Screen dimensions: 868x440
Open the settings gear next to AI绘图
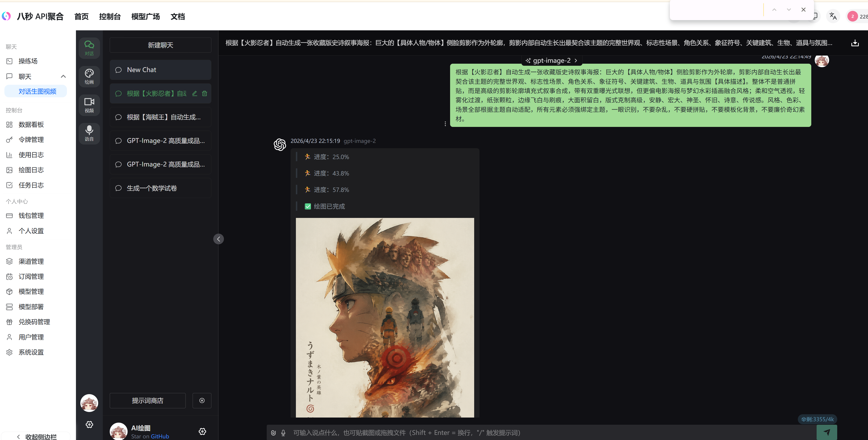coord(203,431)
